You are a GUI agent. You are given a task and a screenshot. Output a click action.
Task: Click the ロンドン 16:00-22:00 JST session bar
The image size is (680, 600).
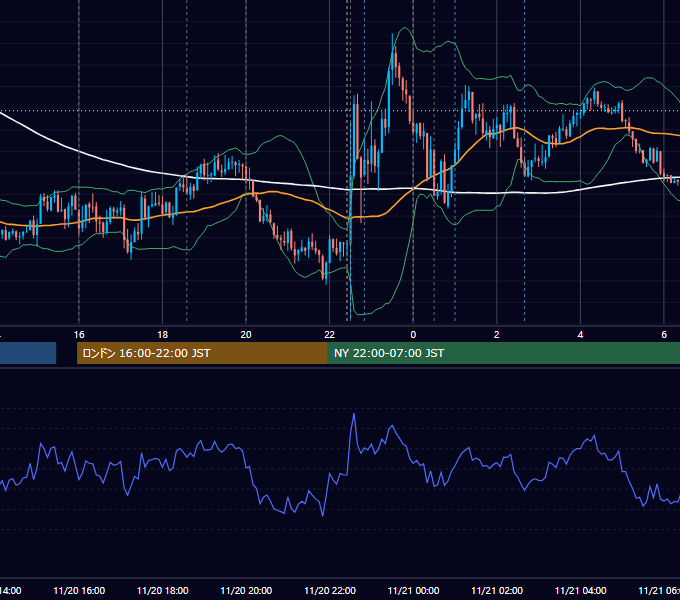(202, 353)
